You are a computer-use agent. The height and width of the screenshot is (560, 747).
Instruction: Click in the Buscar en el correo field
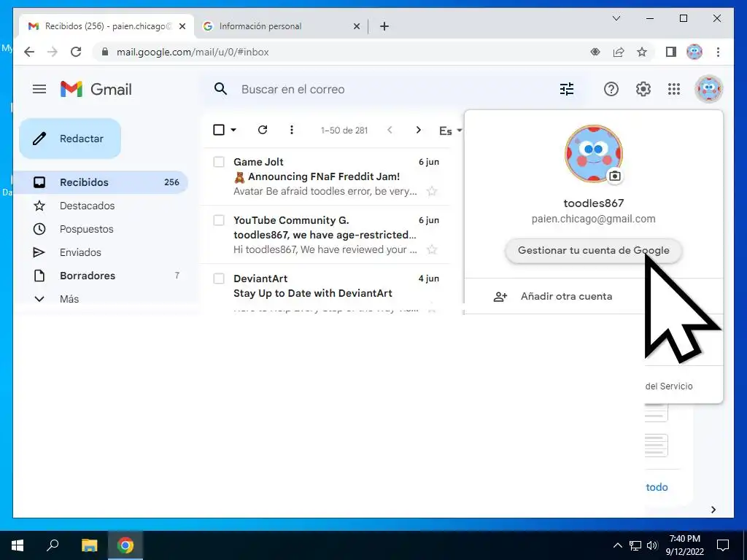(391, 89)
